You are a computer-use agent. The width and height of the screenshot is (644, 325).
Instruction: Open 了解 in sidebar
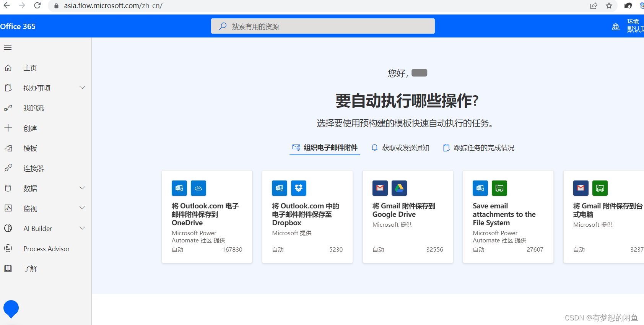(x=30, y=269)
